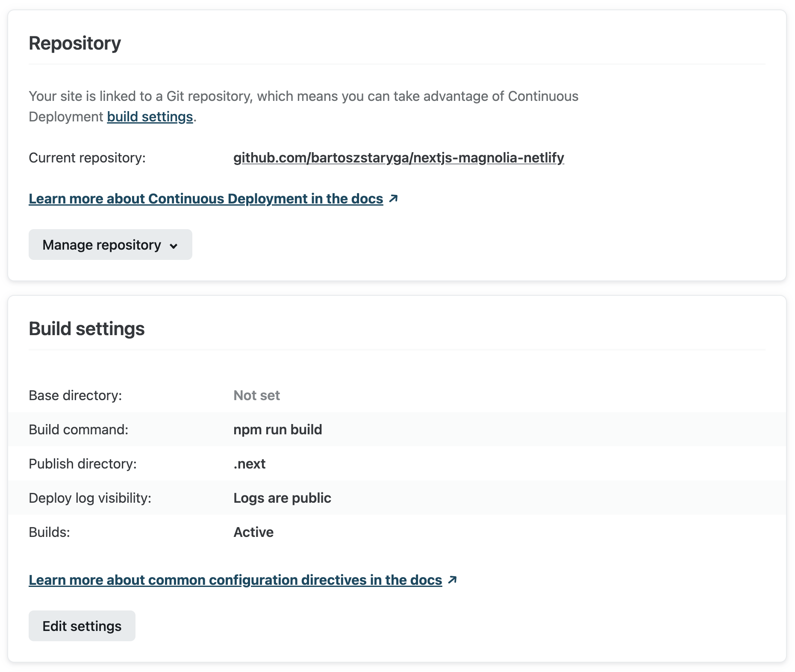The image size is (795, 672).
Task: Open Learn more about Continuous Deployment link
Action: (x=206, y=199)
